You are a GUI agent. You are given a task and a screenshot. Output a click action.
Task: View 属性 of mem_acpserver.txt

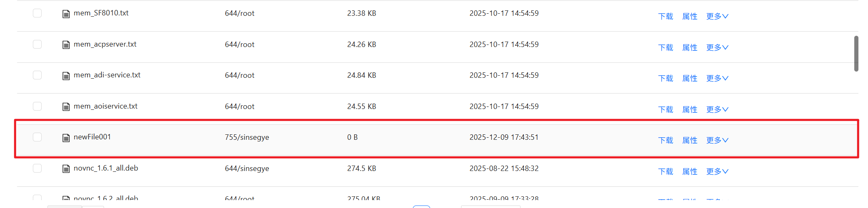(689, 48)
